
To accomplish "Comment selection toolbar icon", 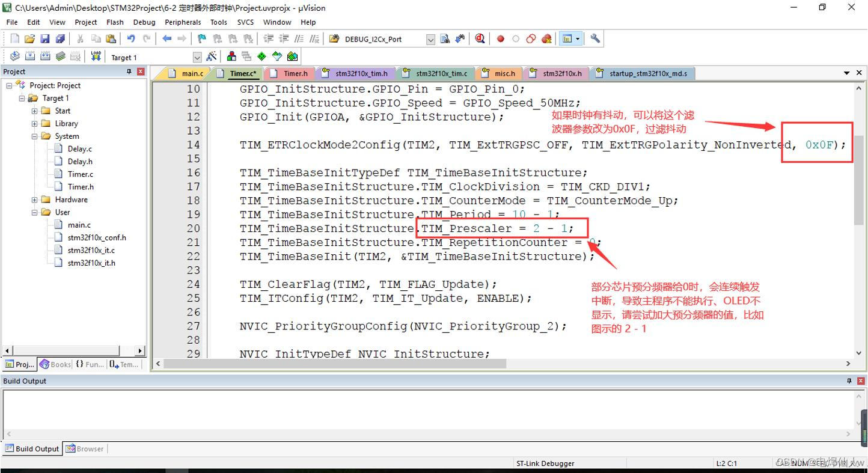I will (299, 38).
